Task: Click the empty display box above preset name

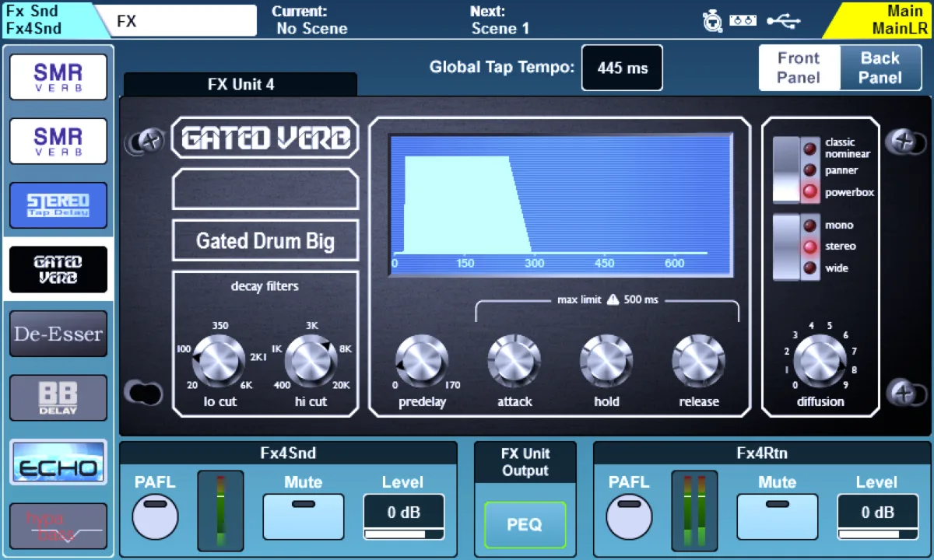Action: tap(265, 189)
